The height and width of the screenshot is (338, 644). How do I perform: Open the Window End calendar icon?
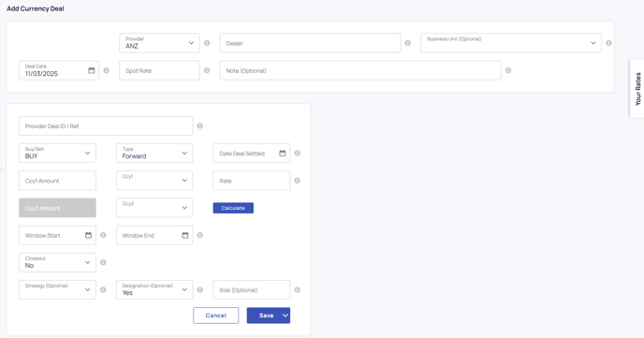pos(184,235)
